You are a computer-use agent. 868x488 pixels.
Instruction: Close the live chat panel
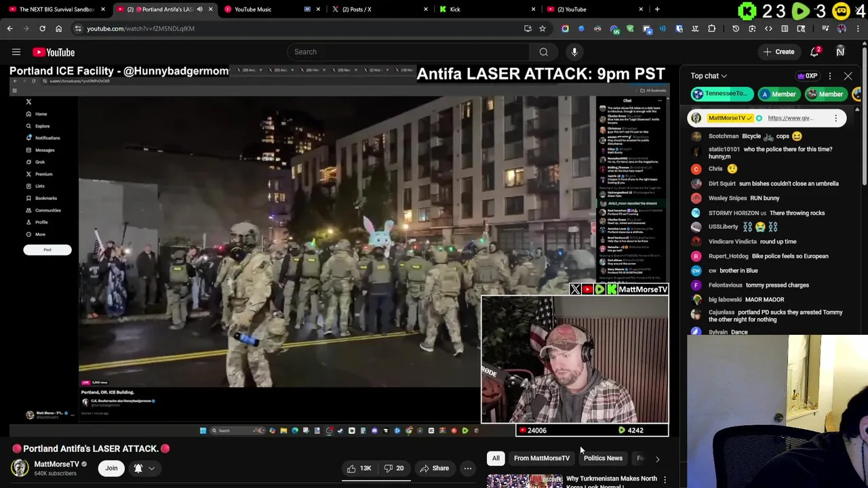point(848,76)
